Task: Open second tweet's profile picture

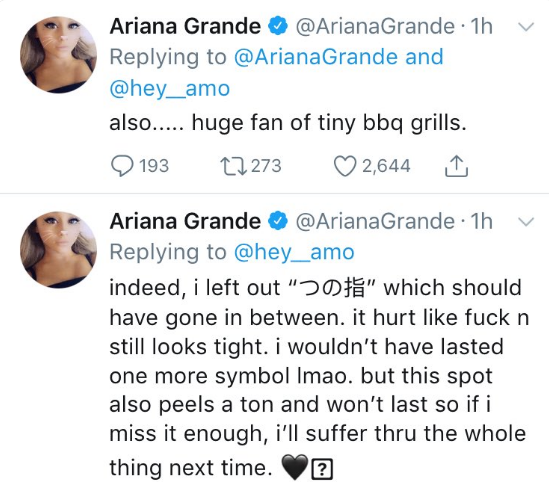Action: pyautogui.click(x=58, y=250)
